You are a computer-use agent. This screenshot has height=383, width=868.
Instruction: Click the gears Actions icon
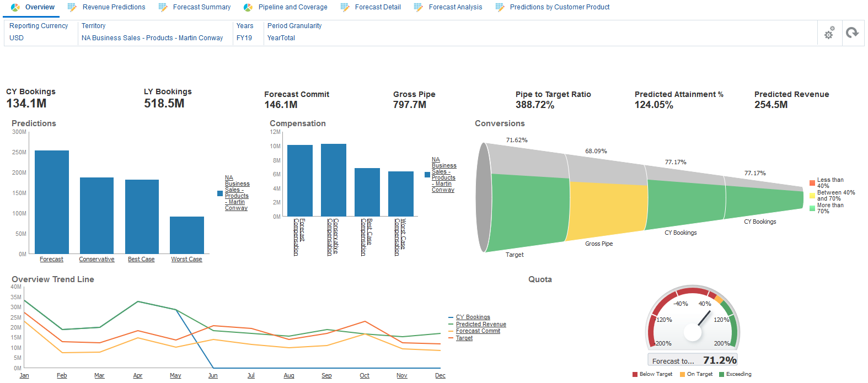point(829,33)
